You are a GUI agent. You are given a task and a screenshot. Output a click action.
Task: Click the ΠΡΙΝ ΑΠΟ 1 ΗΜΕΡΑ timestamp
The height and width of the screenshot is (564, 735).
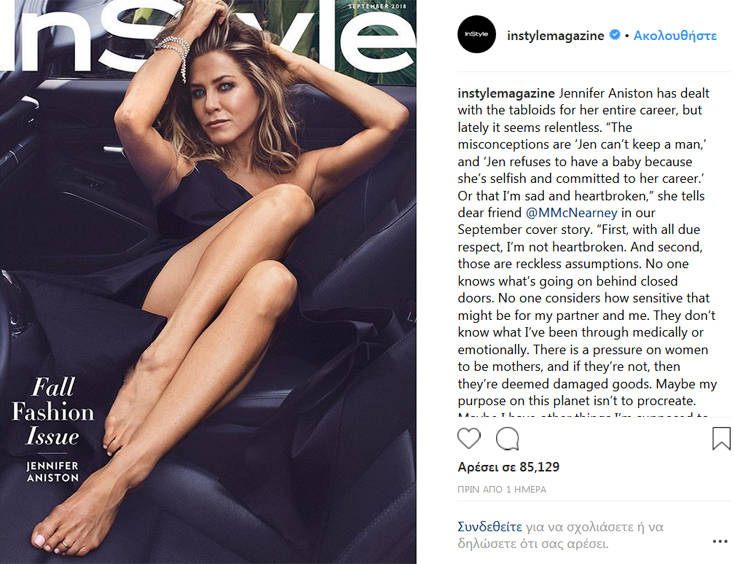(502, 489)
